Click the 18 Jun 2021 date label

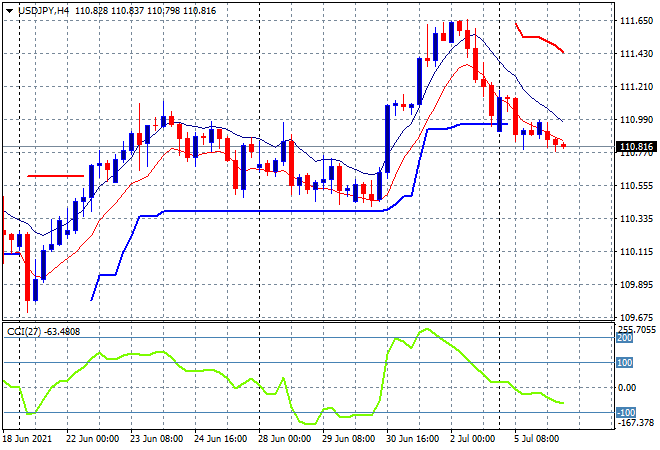point(28,439)
